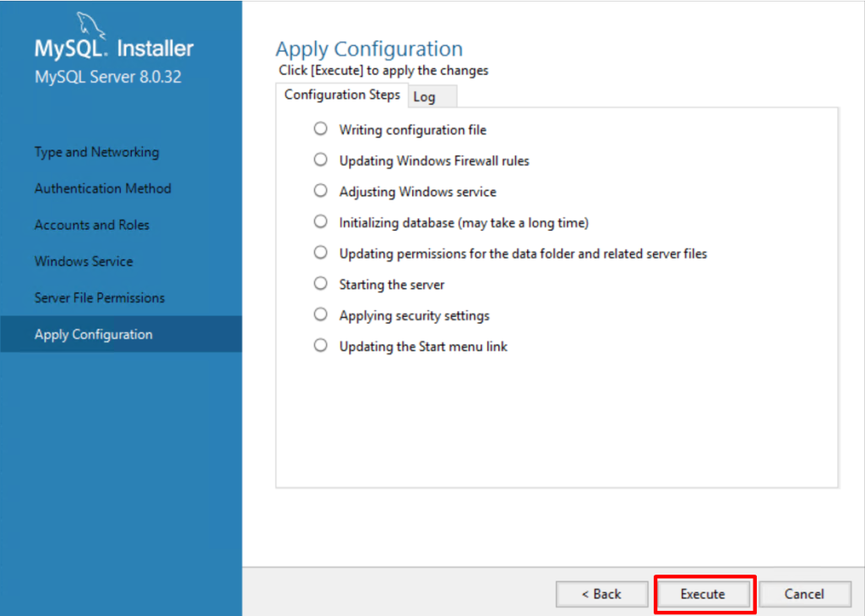Click 'Updating permissions for the data folder' text
This screenshot has width=865, height=616.
(523, 253)
